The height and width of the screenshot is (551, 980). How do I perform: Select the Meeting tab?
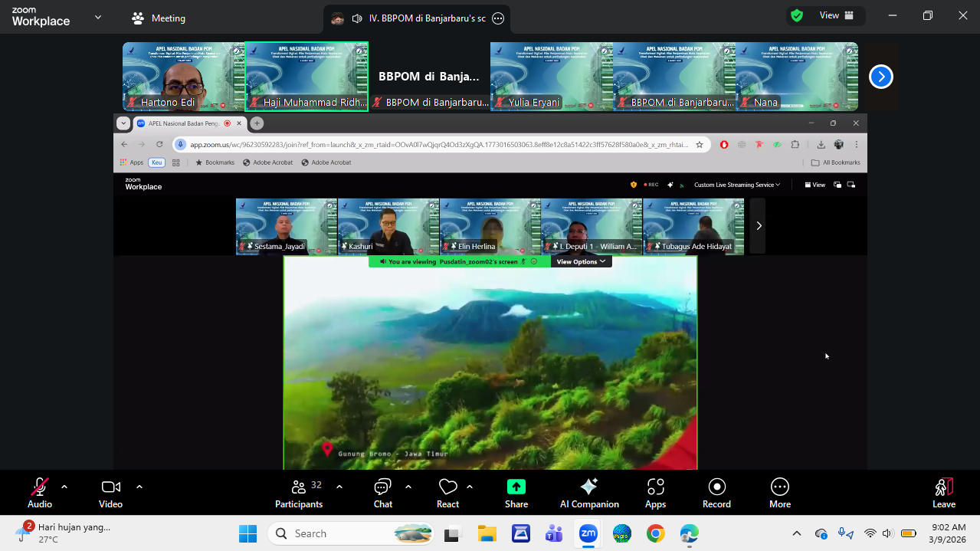[159, 18]
